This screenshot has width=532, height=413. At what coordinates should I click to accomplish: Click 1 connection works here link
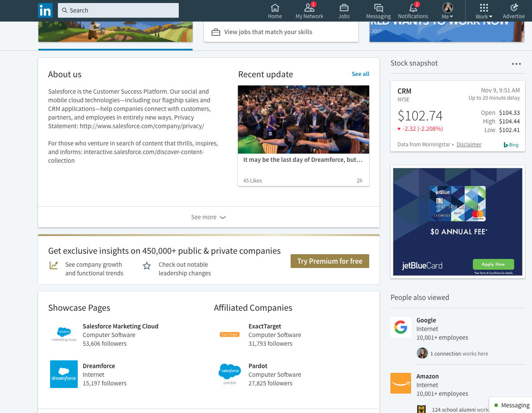click(459, 353)
